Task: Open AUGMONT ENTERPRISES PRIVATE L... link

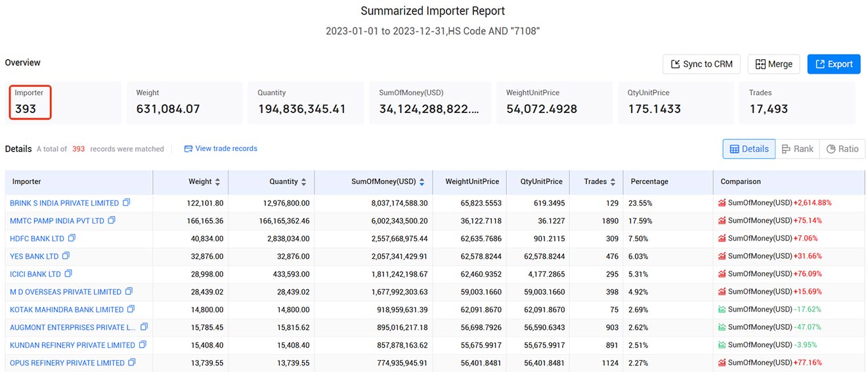Action: [x=73, y=327]
